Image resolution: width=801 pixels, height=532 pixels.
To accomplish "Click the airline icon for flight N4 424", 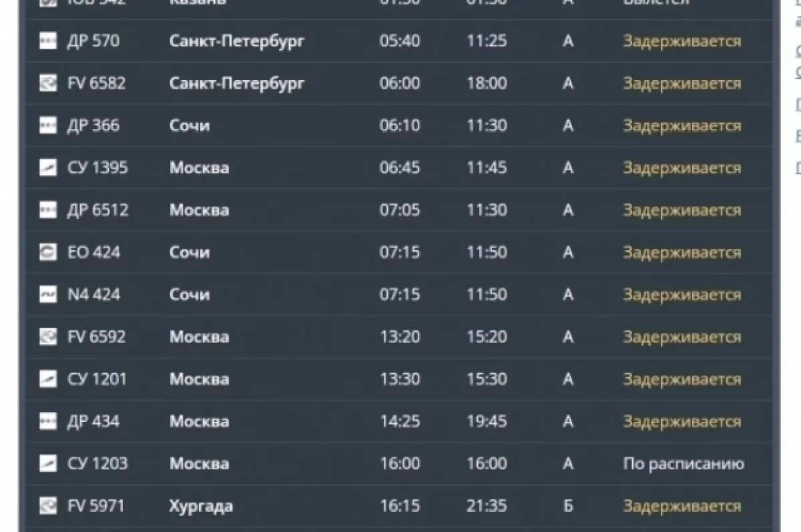I will tap(47, 294).
